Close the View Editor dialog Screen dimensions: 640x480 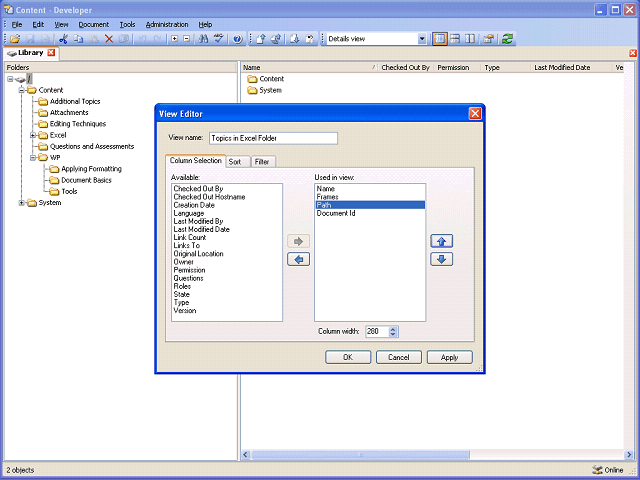(x=475, y=113)
